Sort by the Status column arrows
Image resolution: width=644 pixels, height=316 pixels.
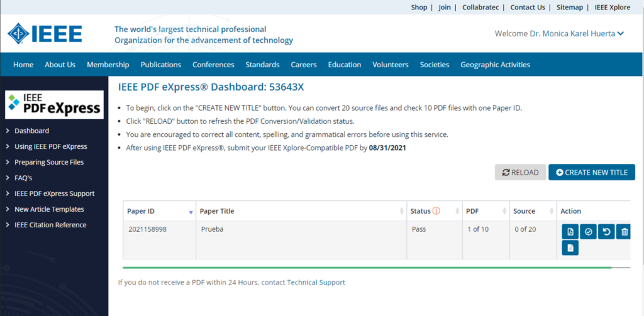pyautogui.click(x=457, y=211)
